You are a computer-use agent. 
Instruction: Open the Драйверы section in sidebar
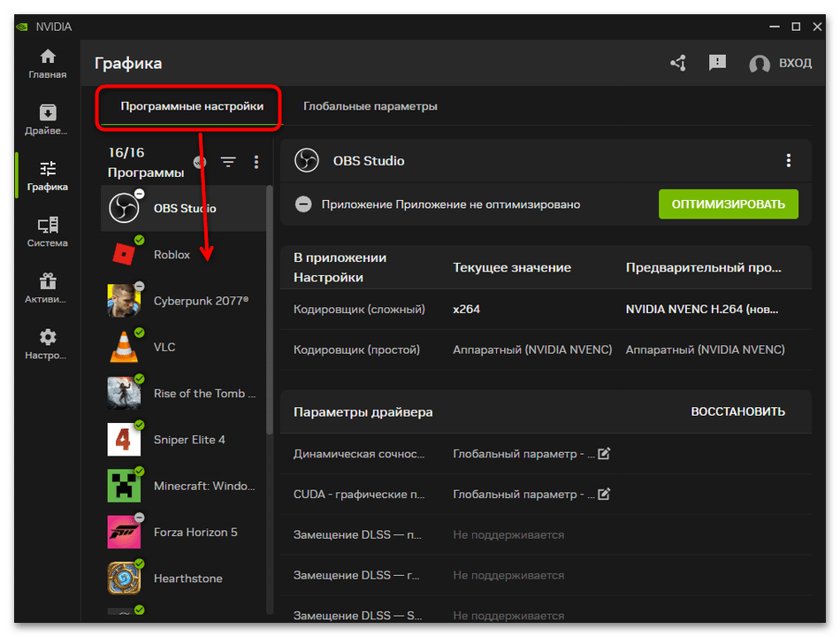[x=47, y=119]
